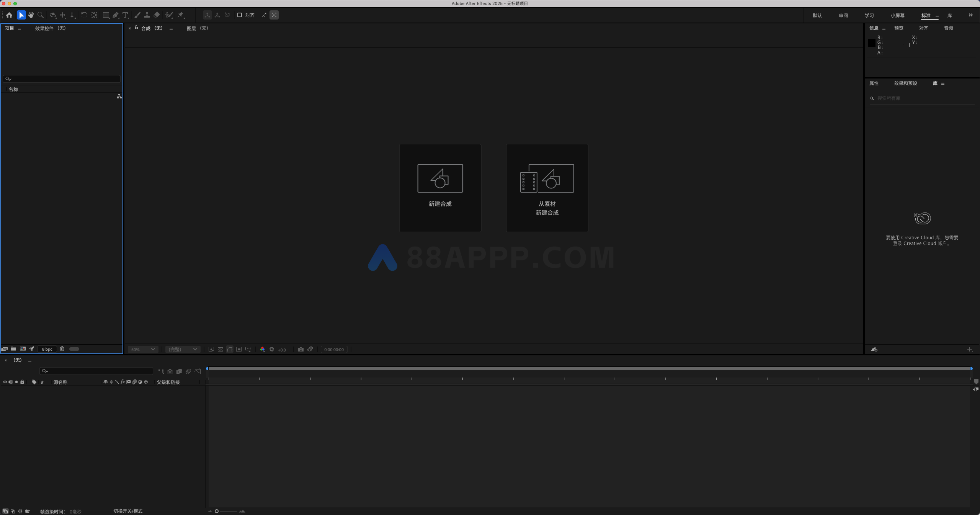
Task: Toggle fast previews button in viewer
Action: click(x=211, y=350)
